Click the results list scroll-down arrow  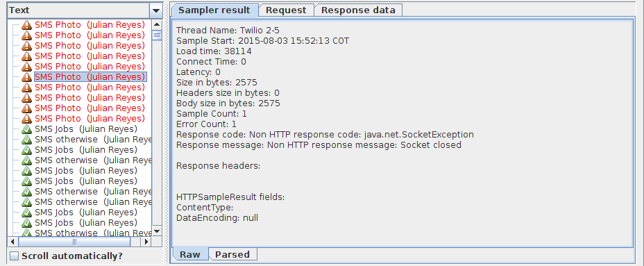157,231
